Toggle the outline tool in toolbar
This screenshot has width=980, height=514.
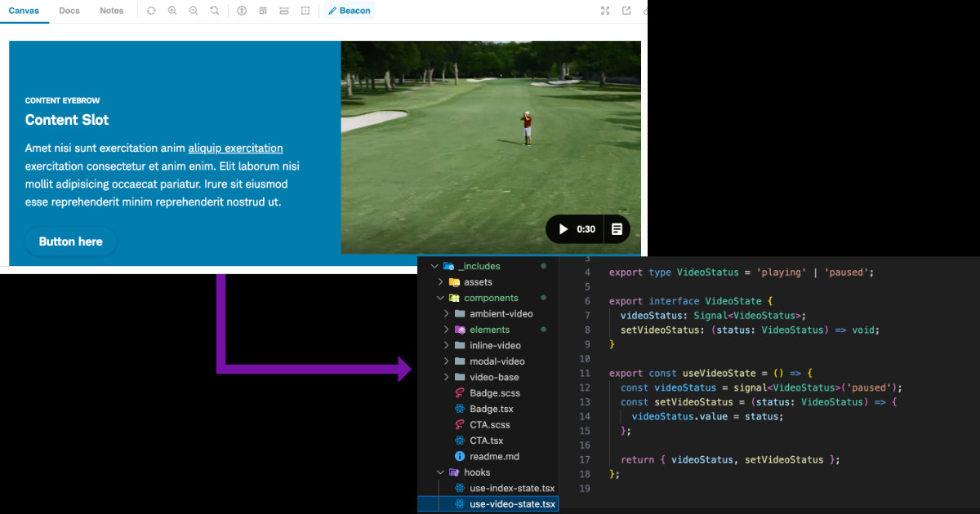click(305, 11)
